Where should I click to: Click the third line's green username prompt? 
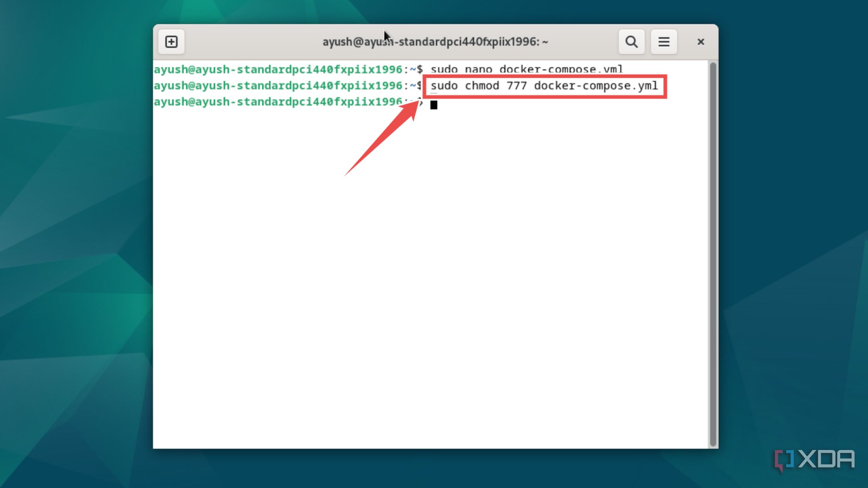click(278, 102)
